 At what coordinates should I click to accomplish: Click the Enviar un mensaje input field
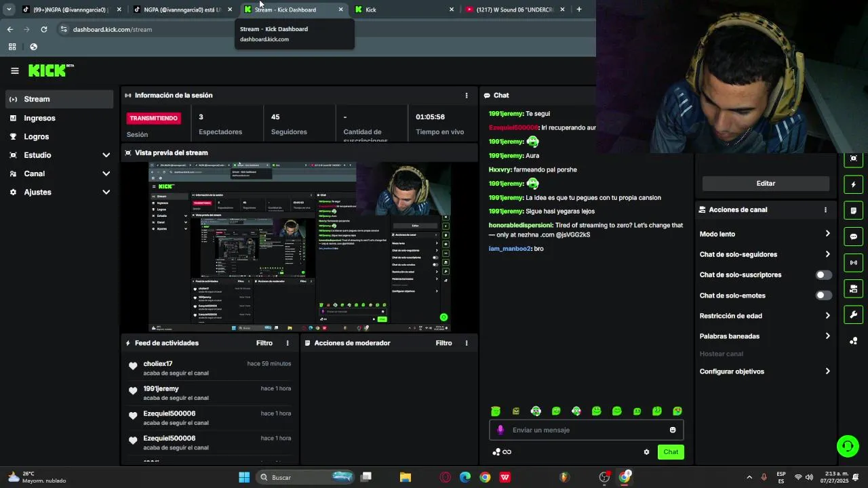(586, 430)
